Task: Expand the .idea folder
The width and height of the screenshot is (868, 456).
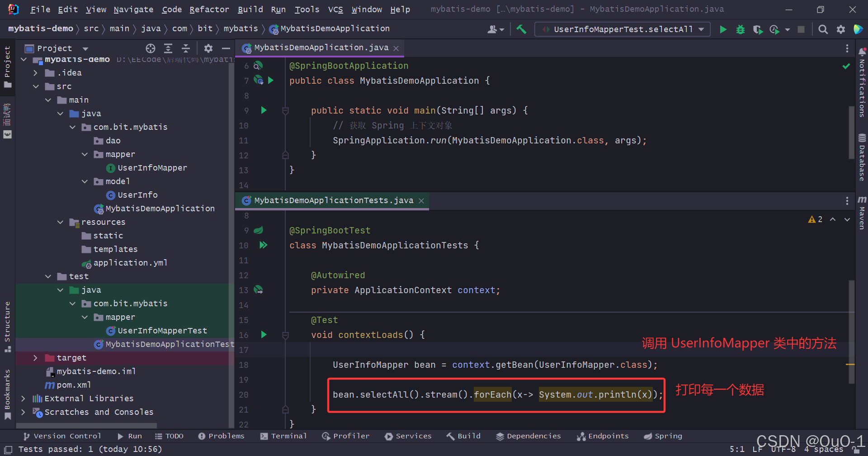Action: pos(35,73)
